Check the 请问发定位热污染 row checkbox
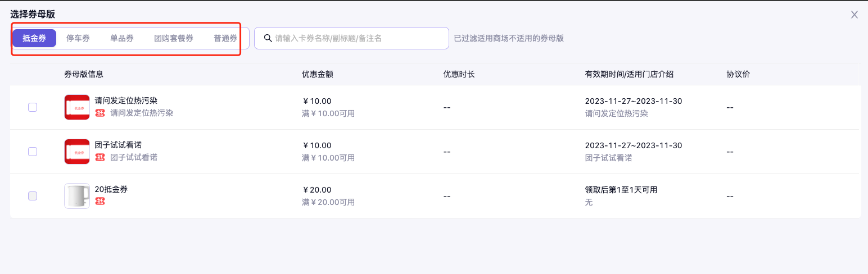 tap(33, 107)
